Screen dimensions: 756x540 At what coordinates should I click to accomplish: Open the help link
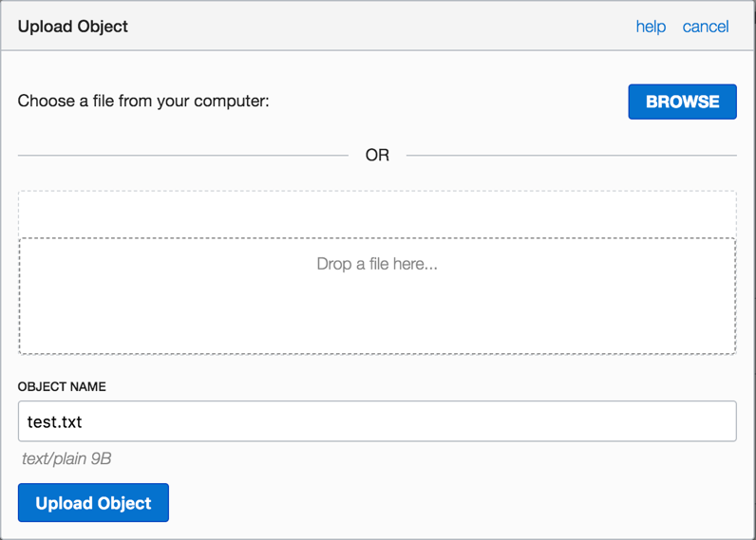(x=651, y=27)
